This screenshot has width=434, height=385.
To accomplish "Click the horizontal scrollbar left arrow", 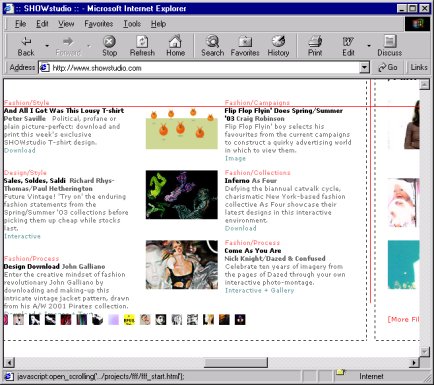I will [9, 362].
